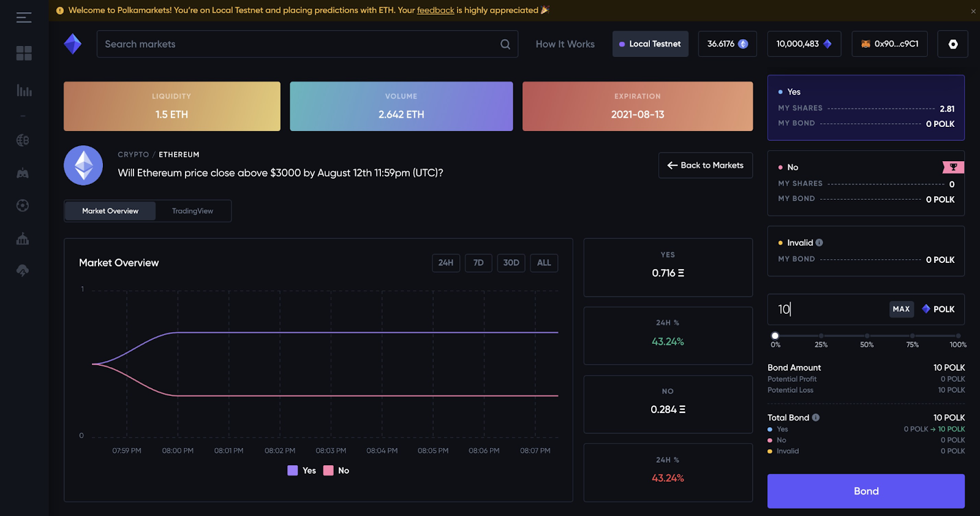Open the dashboard grid icon in sidebar
The height and width of the screenshot is (516, 980).
tap(24, 53)
